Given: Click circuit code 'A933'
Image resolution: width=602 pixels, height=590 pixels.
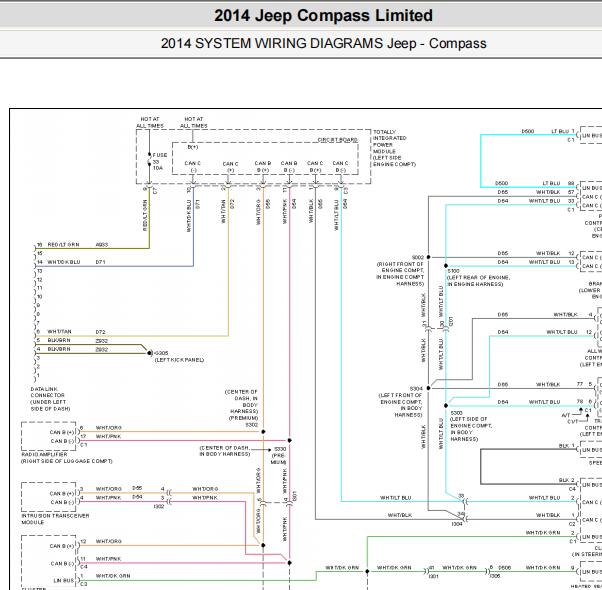Looking at the screenshot, I should pyautogui.click(x=101, y=245).
